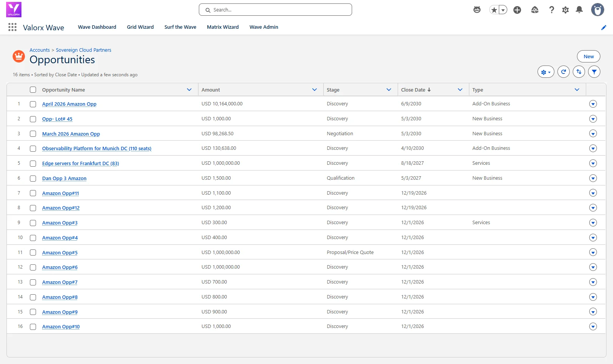Open row actions for Observability Platform row

point(593,148)
